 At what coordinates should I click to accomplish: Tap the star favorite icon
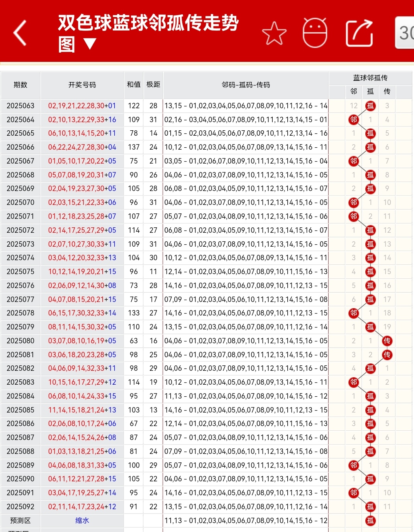pos(274,33)
